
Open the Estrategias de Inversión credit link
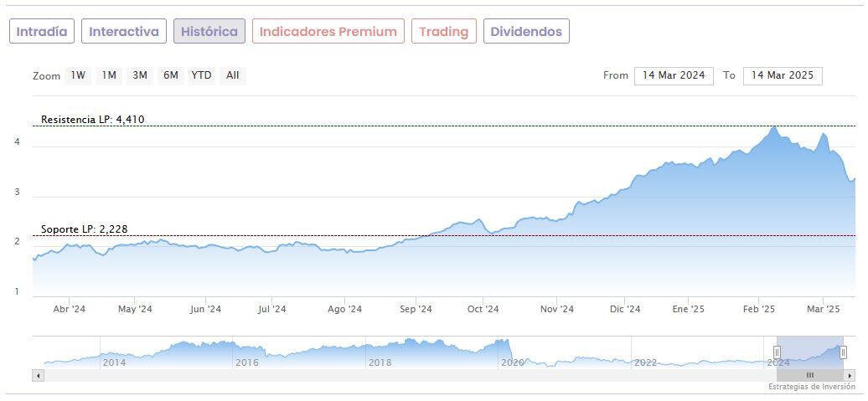[811, 387]
